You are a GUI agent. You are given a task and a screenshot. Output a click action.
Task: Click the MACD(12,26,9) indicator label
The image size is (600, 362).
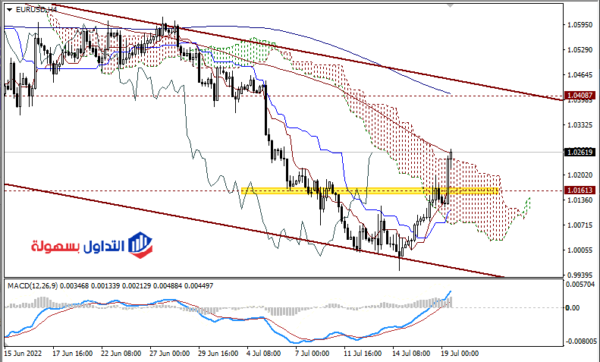point(33,286)
